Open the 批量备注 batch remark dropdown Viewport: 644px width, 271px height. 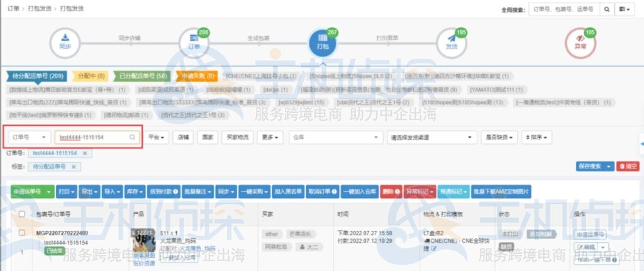(x=199, y=191)
